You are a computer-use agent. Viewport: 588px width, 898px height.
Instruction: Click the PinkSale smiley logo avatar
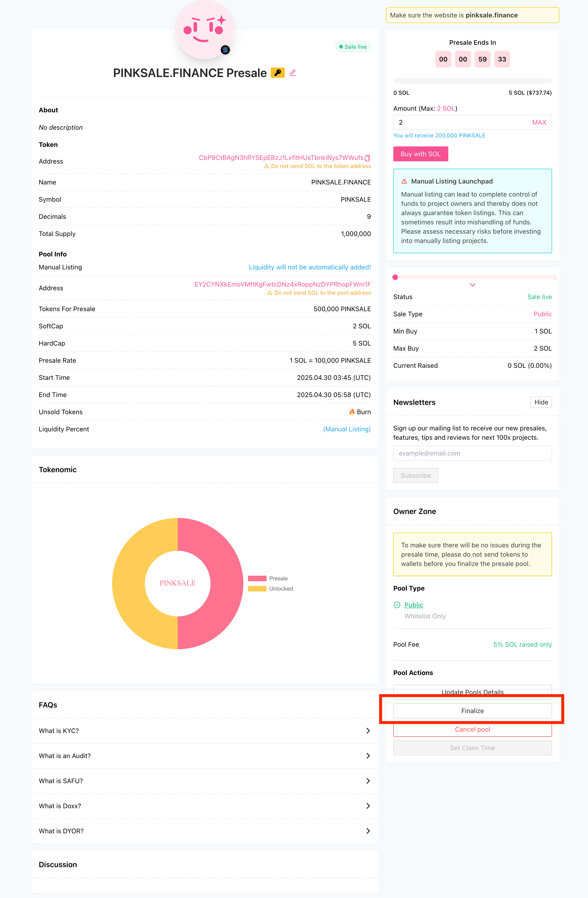point(205,29)
